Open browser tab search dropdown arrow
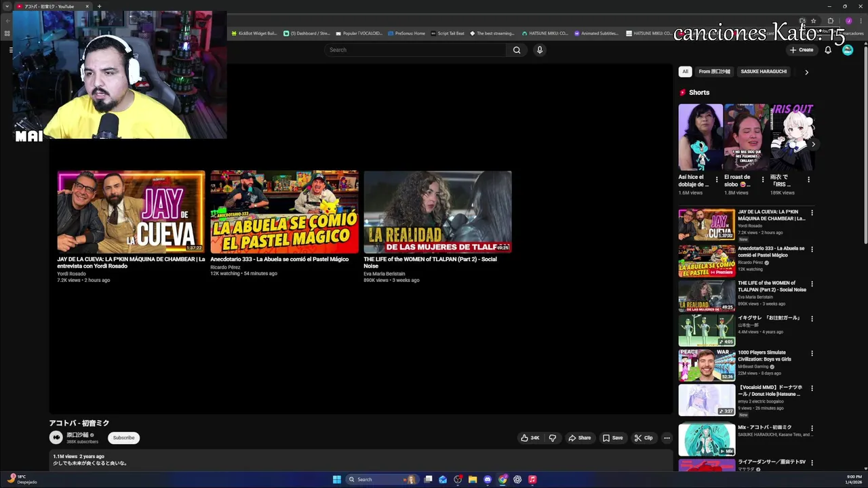 tap(7, 6)
